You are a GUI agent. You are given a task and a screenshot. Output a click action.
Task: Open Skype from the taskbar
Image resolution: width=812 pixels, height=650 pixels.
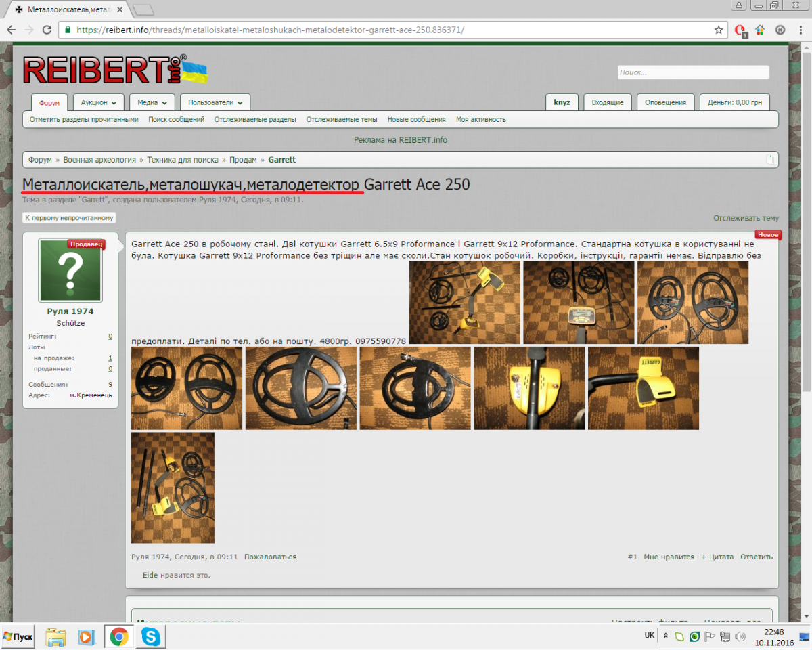pos(151,636)
